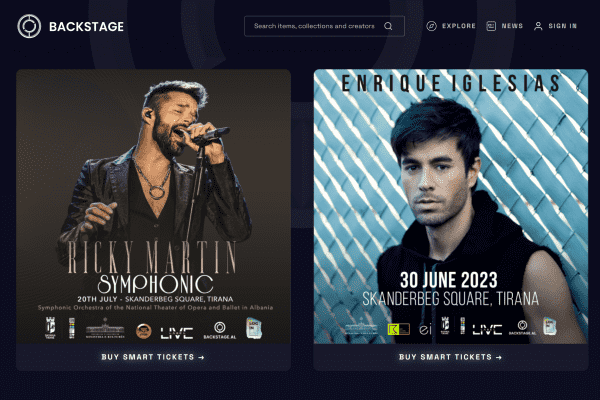
Task: Click the Explore compass icon
Action: 431,26
